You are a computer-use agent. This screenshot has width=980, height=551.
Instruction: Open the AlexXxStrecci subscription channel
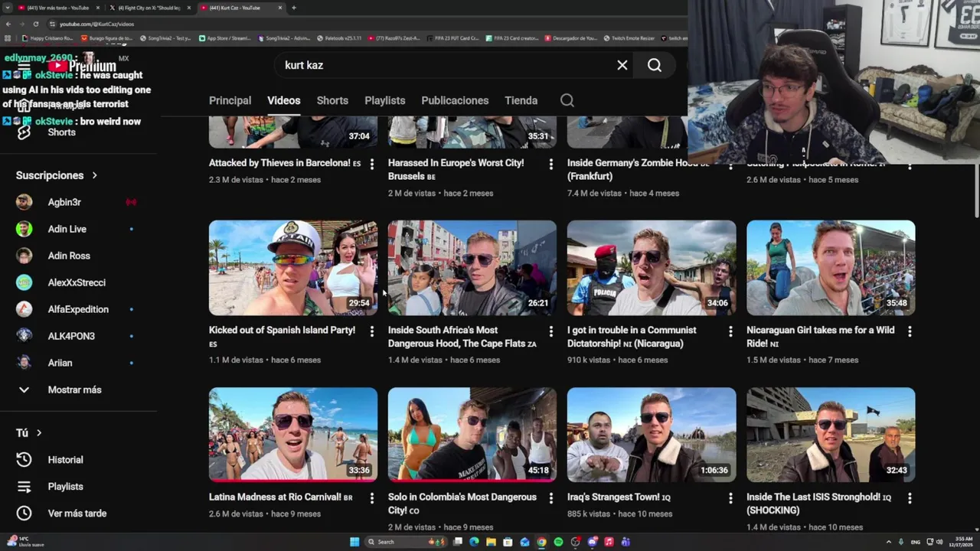click(x=77, y=282)
